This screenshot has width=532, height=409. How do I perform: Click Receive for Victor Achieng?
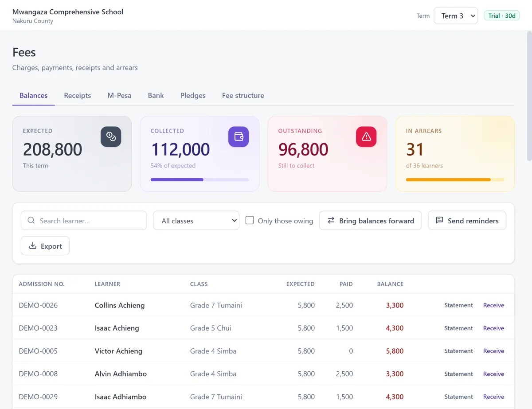click(493, 351)
